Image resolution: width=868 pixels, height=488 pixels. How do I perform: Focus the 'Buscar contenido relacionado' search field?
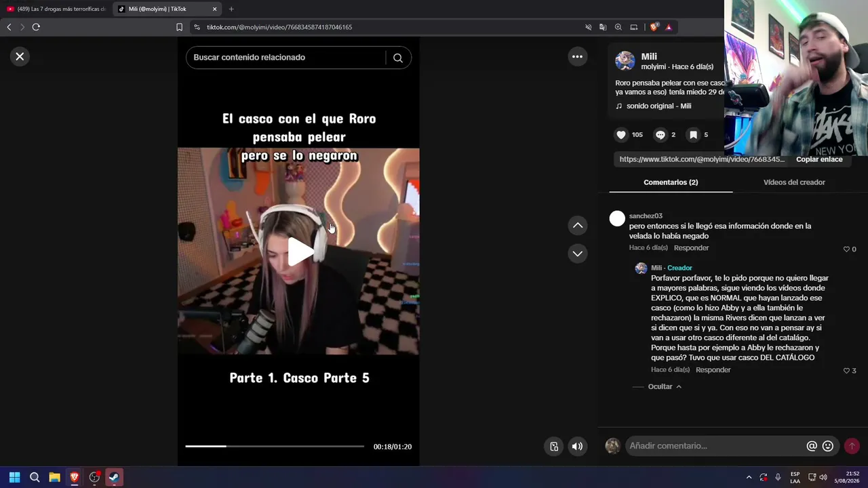pos(285,58)
